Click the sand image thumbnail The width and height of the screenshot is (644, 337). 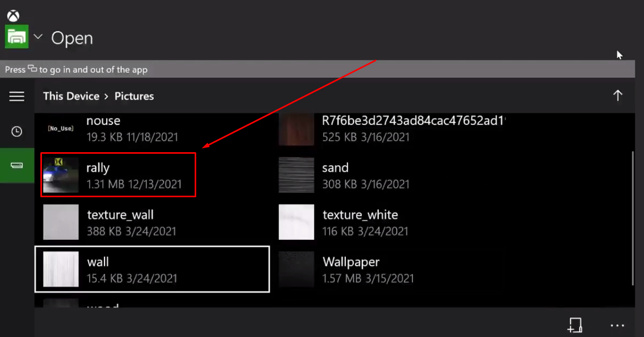coord(296,174)
